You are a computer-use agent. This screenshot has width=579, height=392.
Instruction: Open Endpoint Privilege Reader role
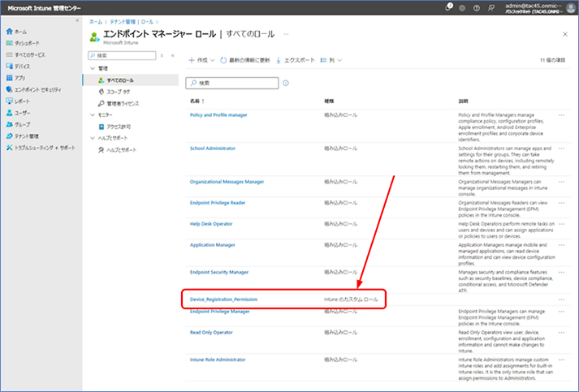coord(218,203)
